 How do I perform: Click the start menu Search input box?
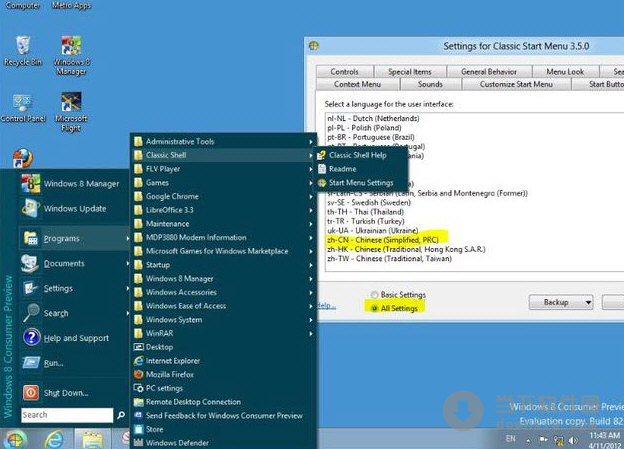coord(67,415)
